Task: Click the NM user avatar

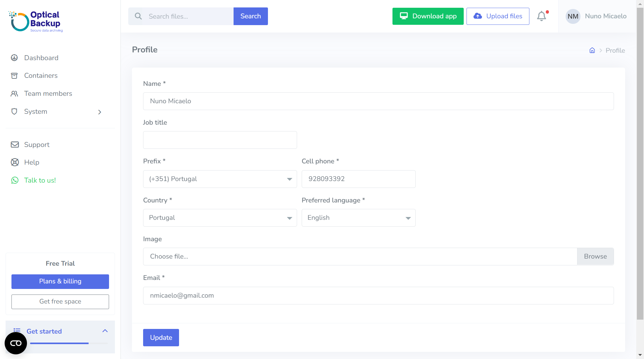Action: [x=573, y=16]
